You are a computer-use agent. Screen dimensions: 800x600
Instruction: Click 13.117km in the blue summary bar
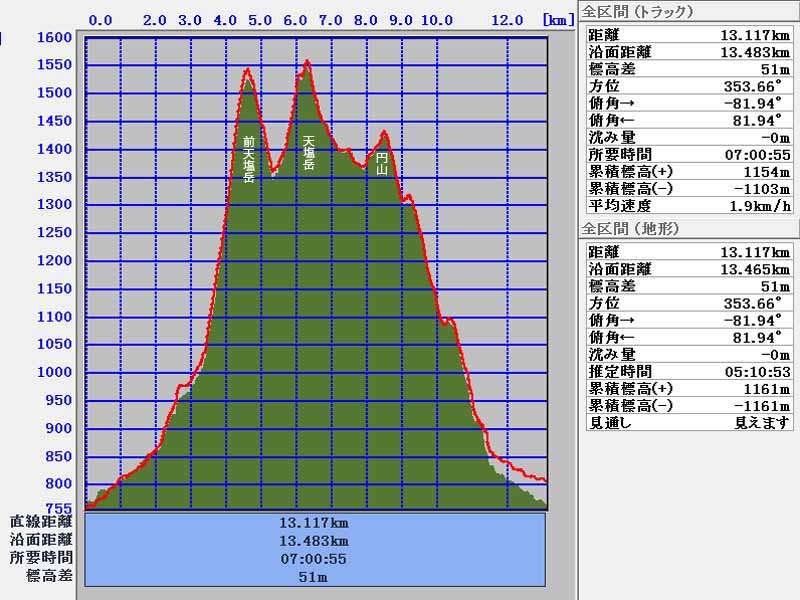pyautogui.click(x=315, y=522)
